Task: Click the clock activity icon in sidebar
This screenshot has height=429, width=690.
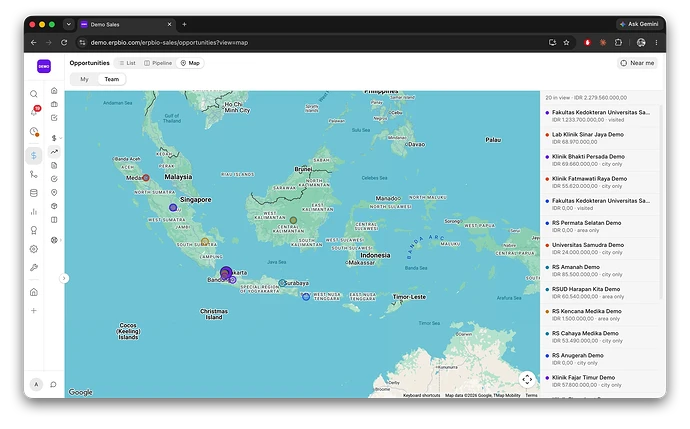Action: [x=34, y=131]
